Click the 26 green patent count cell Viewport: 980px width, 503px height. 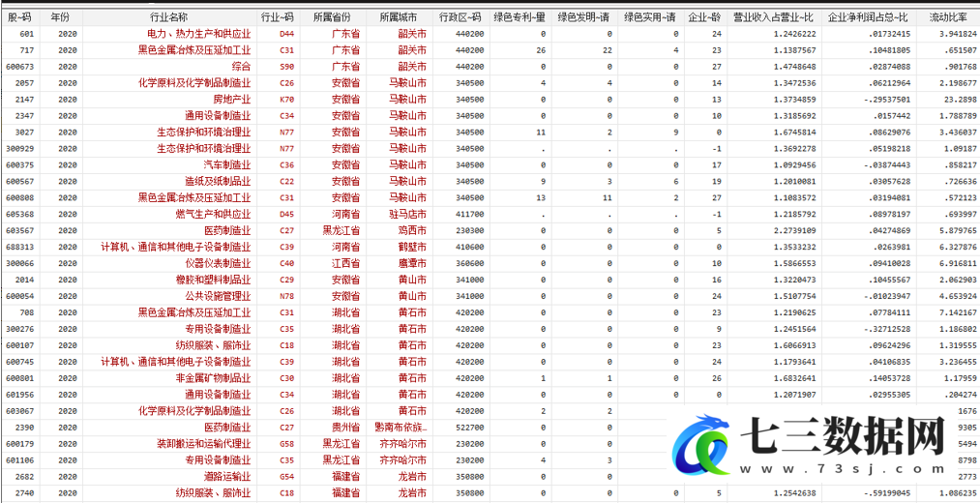coord(541,50)
